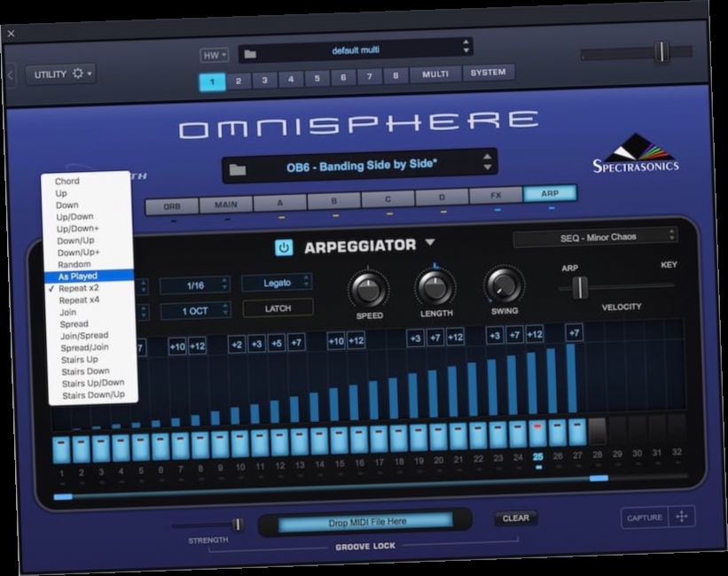Click the master volume slider top right
This screenshot has width=728, height=576.
(637, 52)
